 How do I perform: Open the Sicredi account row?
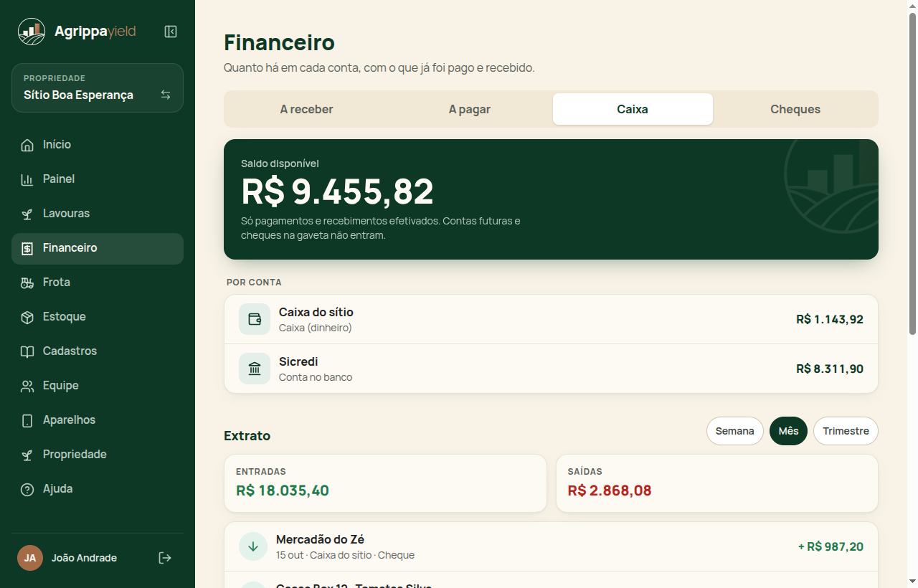click(551, 369)
